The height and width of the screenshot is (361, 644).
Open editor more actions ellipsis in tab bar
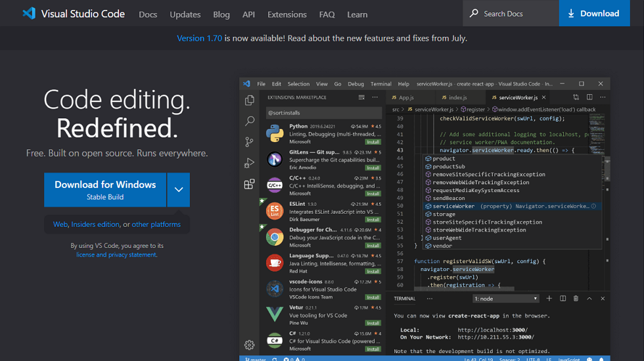(x=603, y=97)
